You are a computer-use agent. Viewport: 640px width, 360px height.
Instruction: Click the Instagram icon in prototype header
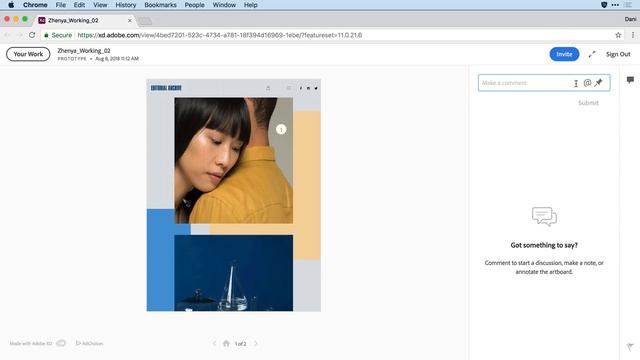308,88
